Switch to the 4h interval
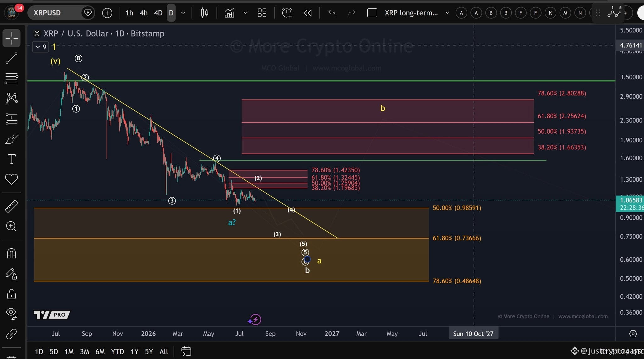 pyautogui.click(x=144, y=13)
